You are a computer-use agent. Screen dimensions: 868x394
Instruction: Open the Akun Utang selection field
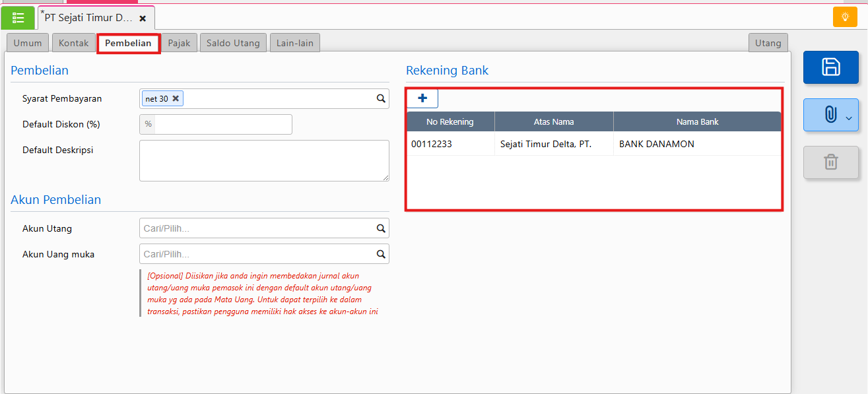tap(257, 228)
